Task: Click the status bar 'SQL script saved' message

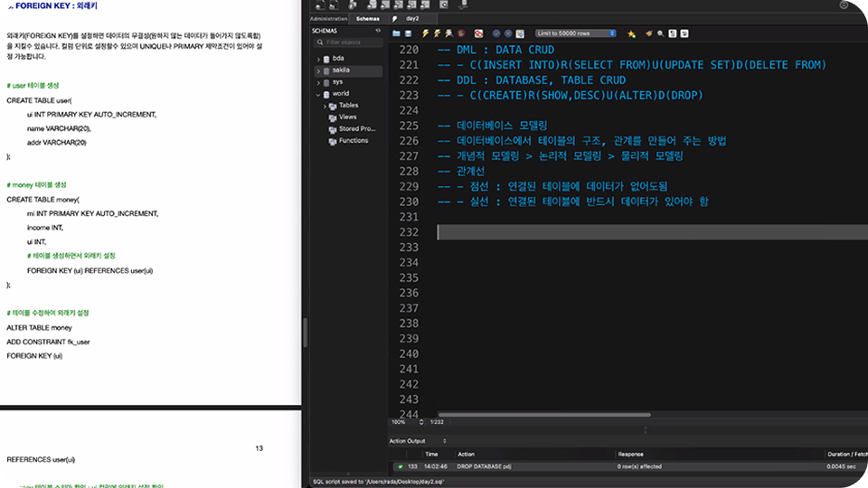Action: [379, 482]
